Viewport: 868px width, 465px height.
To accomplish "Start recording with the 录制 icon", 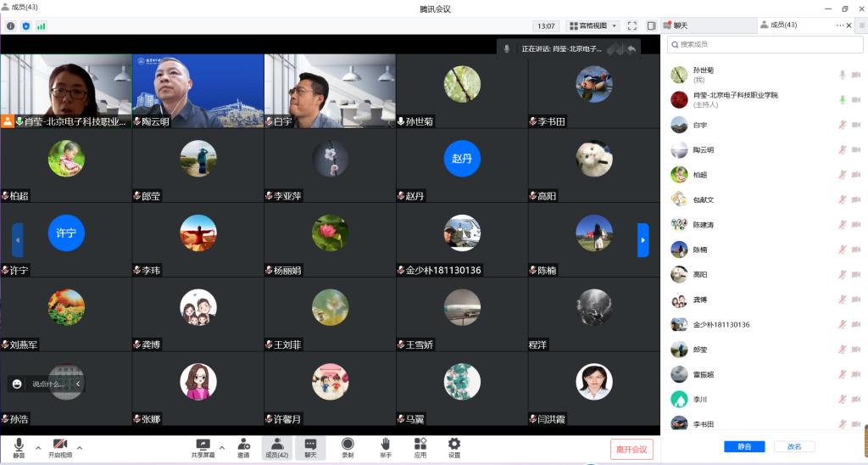I will tap(348, 447).
